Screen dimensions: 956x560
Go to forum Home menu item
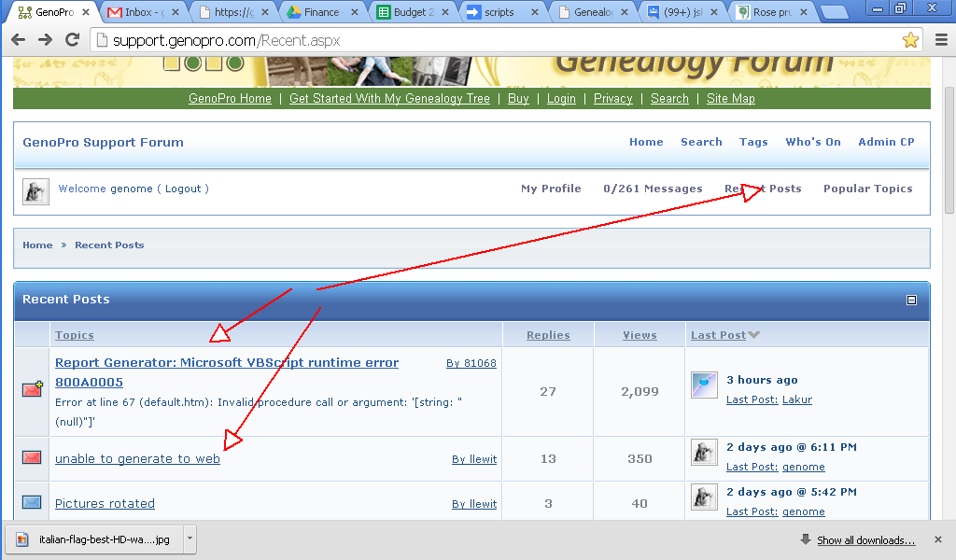[x=646, y=141]
